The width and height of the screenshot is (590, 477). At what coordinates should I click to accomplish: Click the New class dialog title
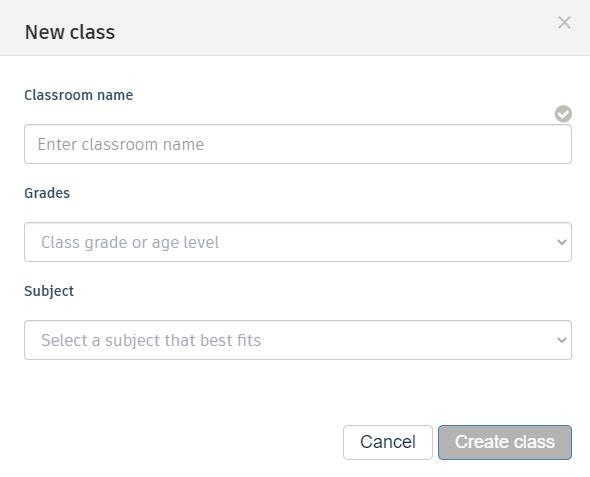tap(70, 32)
